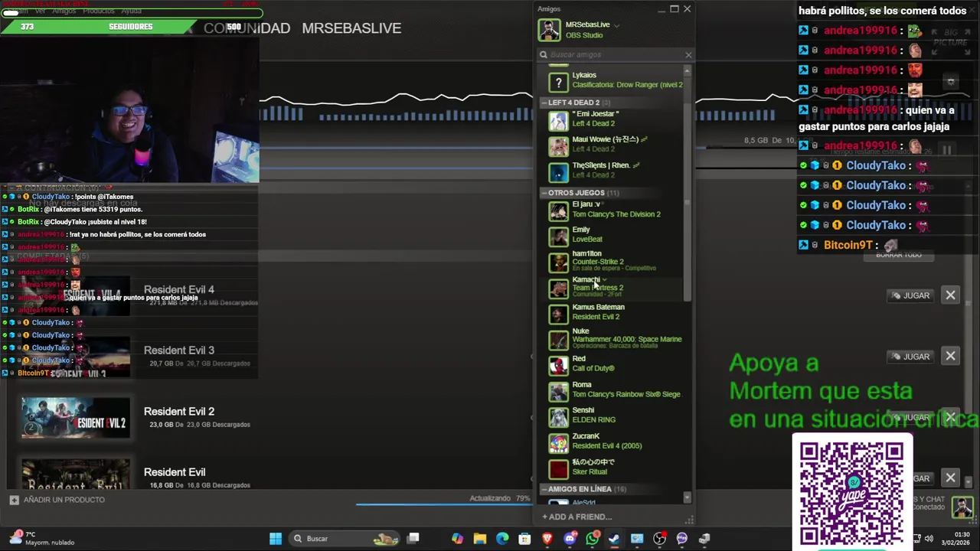The width and height of the screenshot is (980, 551).
Task: Open Nuke avatar playing Warhammer 40,000
Action: pos(559,339)
